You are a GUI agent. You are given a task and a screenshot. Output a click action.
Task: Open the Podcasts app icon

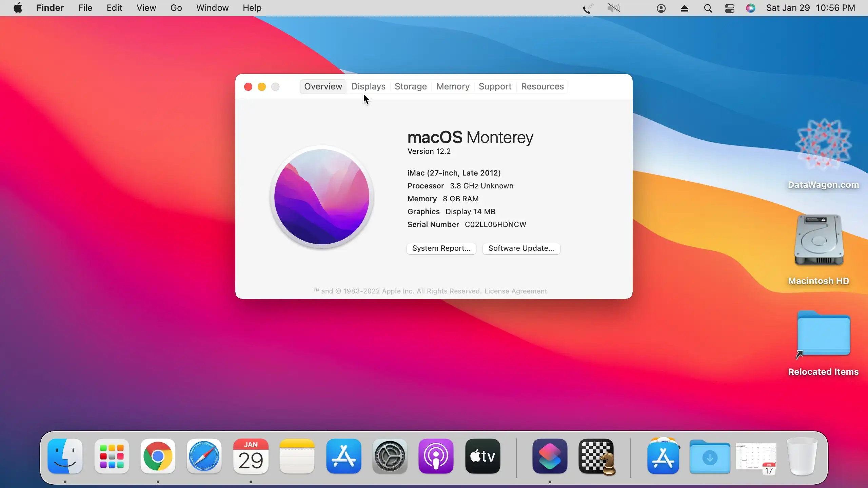436,456
